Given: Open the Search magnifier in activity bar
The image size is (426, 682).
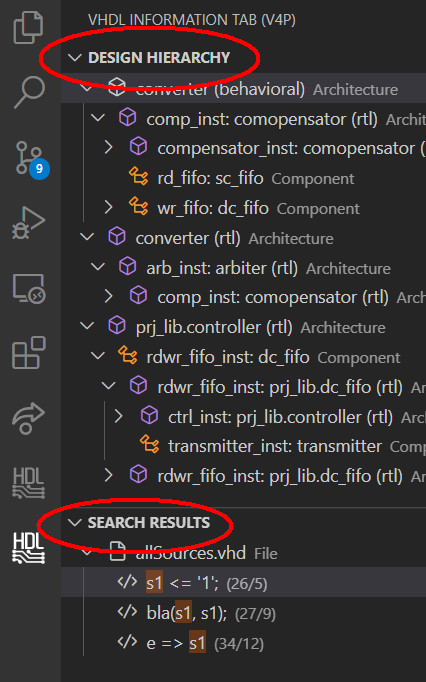Looking at the screenshot, I should click(30, 92).
